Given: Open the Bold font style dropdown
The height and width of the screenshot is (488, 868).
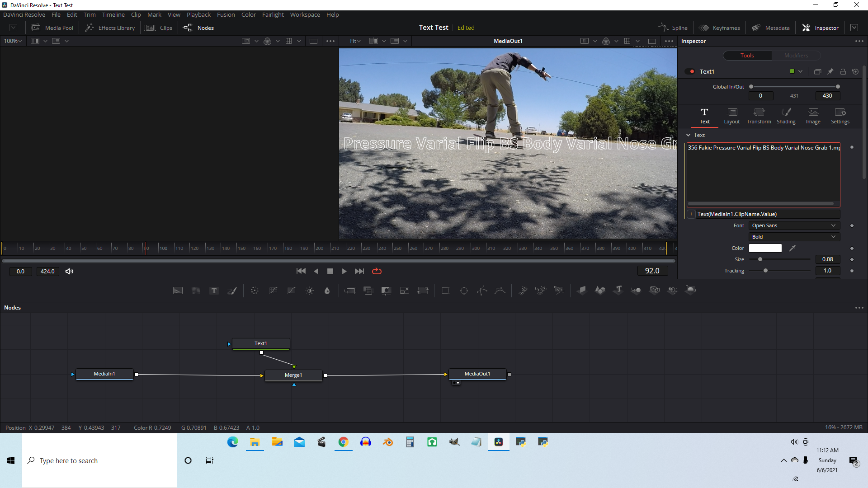Looking at the screenshot, I should [794, 237].
